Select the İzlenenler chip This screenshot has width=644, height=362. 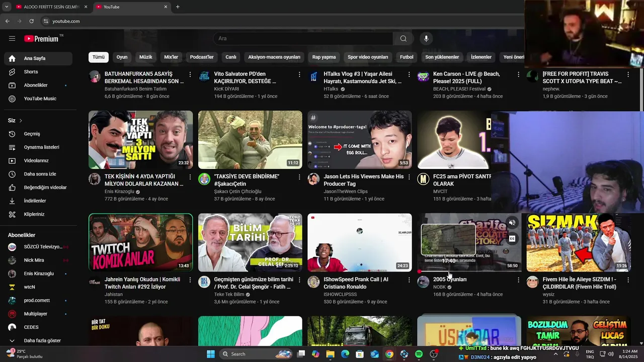click(481, 57)
